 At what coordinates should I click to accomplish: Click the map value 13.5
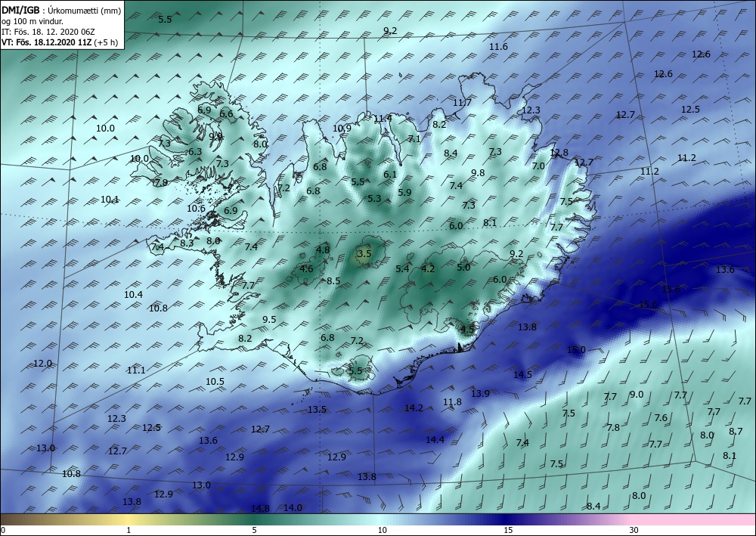click(318, 409)
